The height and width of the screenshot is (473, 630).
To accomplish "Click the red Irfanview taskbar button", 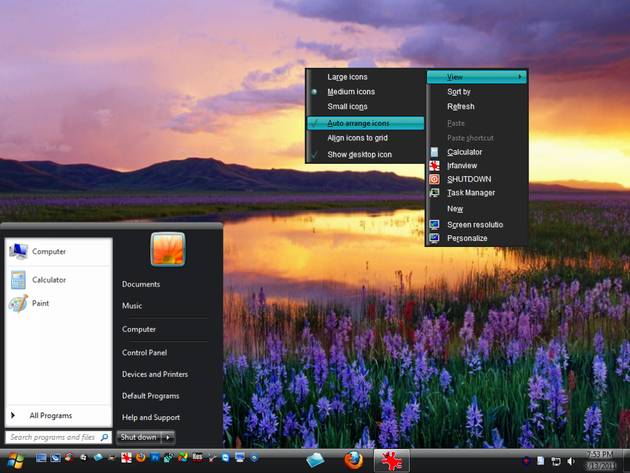I will [391, 460].
